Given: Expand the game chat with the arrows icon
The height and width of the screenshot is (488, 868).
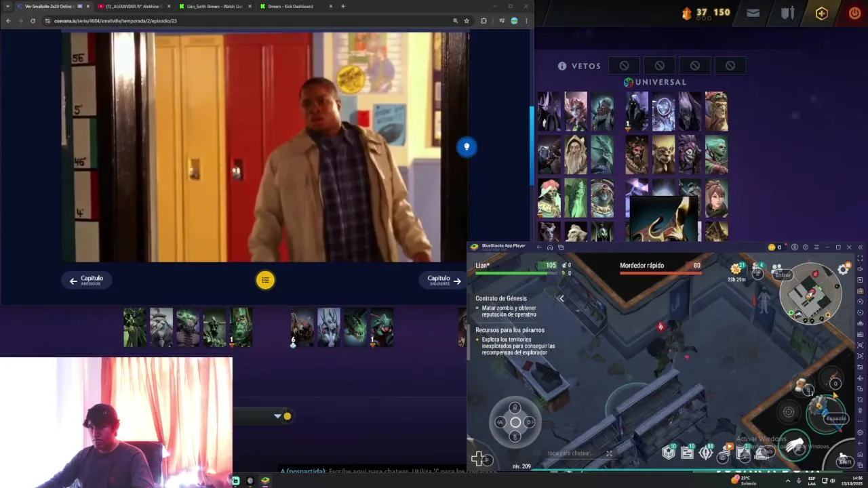Looking at the screenshot, I should click(x=609, y=453).
